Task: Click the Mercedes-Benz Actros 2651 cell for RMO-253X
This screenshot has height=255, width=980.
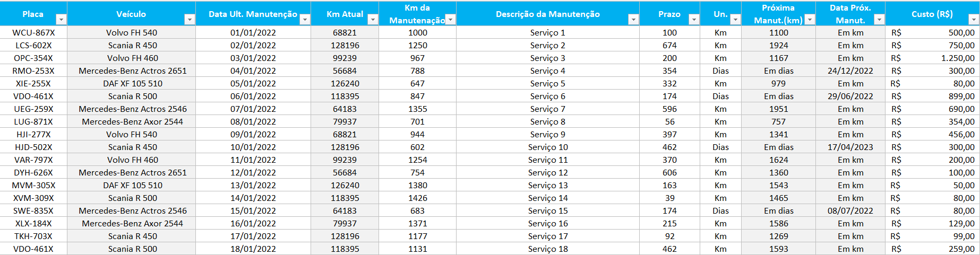Action: [x=132, y=71]
